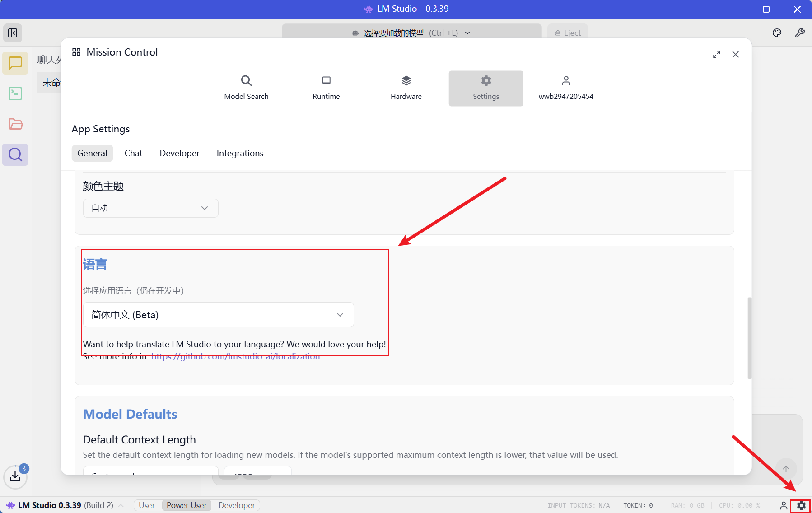Switch to the Chat settings tab

point(133,153)
